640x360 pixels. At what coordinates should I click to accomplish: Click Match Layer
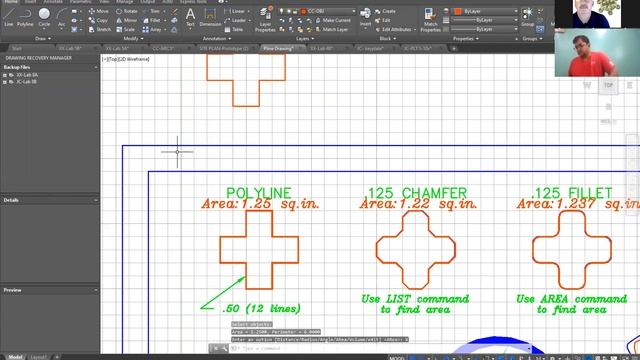[x=331, y=29]
